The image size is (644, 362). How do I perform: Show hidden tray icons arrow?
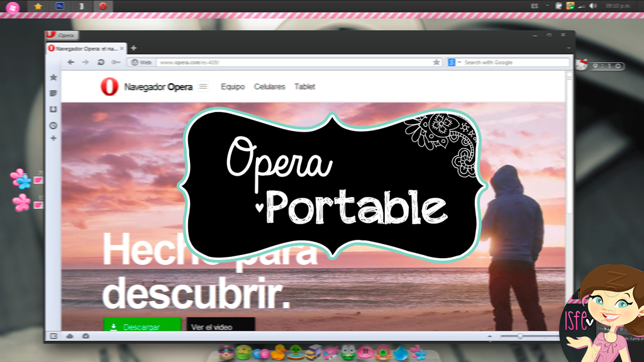(x=548, y=6)
